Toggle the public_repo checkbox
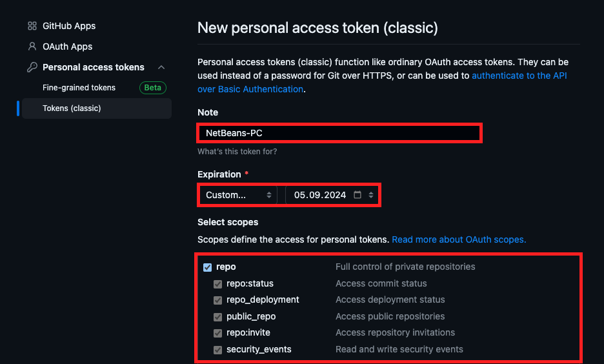The image size is (604, 364). point(218,317)
